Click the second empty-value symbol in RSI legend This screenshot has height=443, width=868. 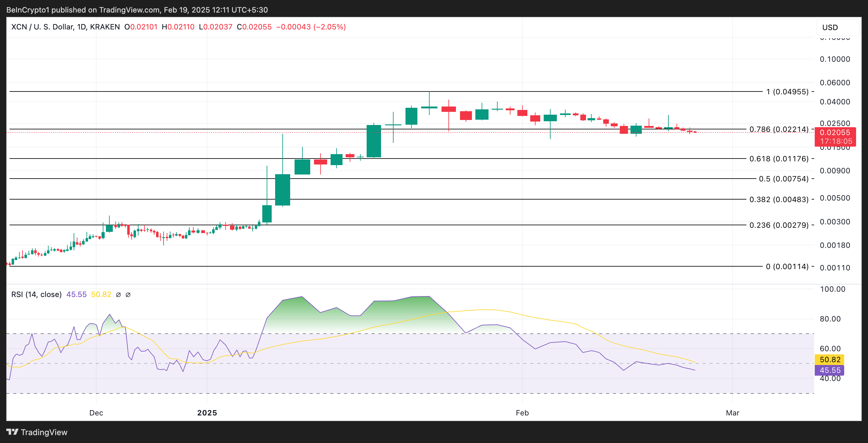[x=128, y=295]
